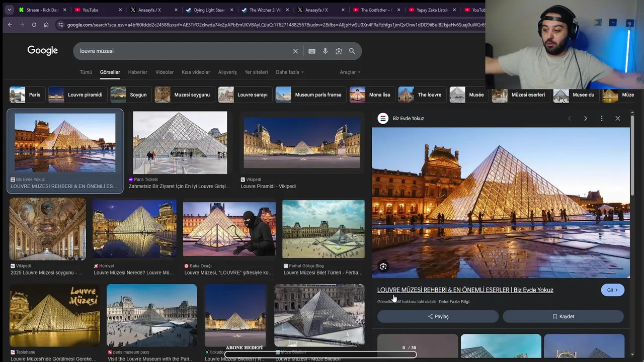Click the Paylaş share button
This screenshot has height=362, width=644.
click(438, 316)
